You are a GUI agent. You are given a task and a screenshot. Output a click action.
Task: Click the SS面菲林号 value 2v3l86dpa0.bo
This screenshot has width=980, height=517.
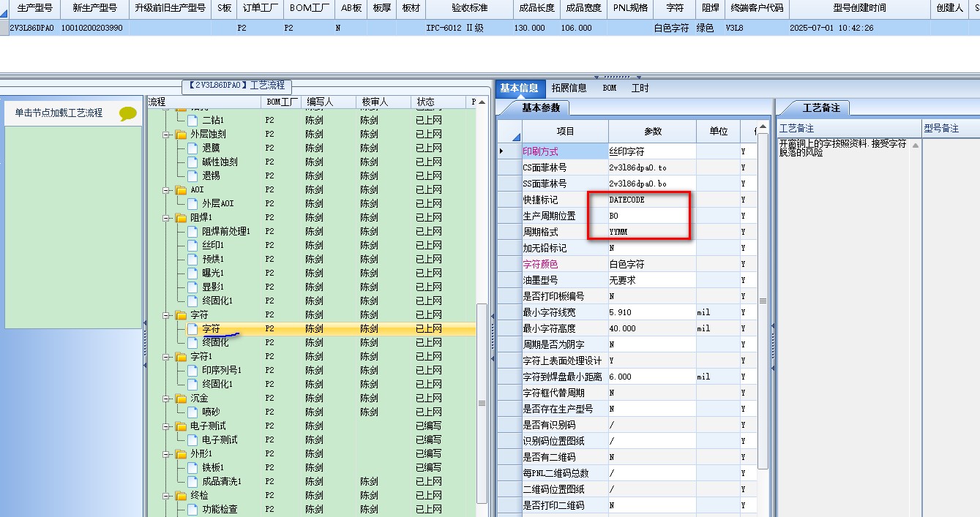point(651,184)
